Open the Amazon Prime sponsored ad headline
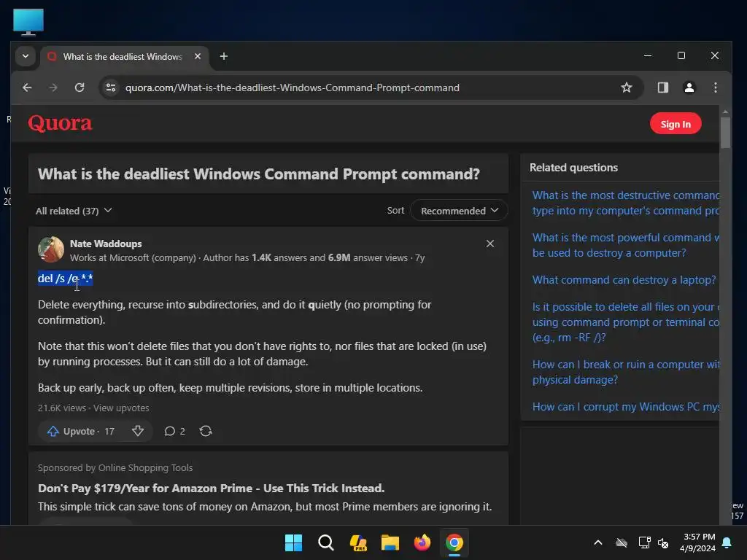Image resolution: width=747 pixels, height=560 pixels. 211,488
